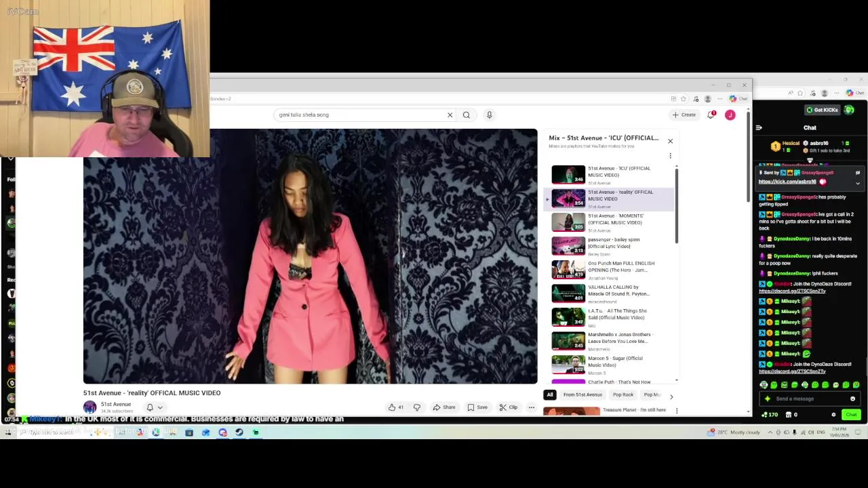Viewport: 868px width, 488px height.
Task: Open Steam from the taskbar
Action: [x=239, y=432]
